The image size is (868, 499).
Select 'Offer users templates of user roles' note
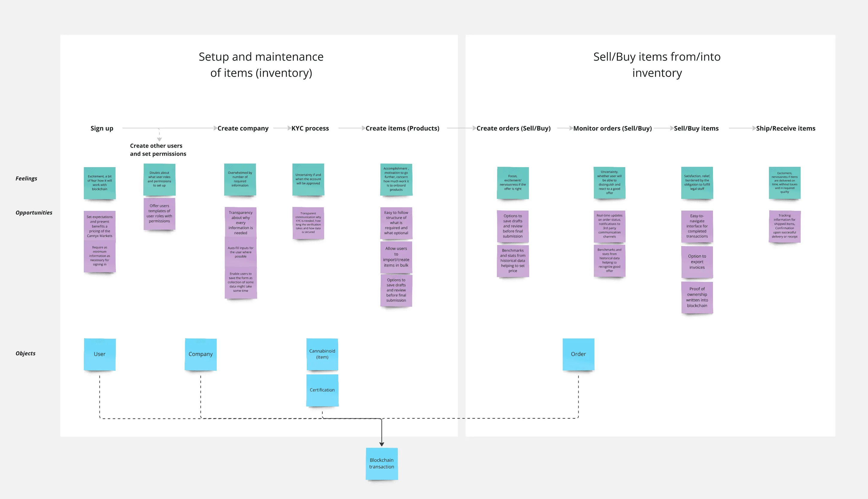pos(159,214)
